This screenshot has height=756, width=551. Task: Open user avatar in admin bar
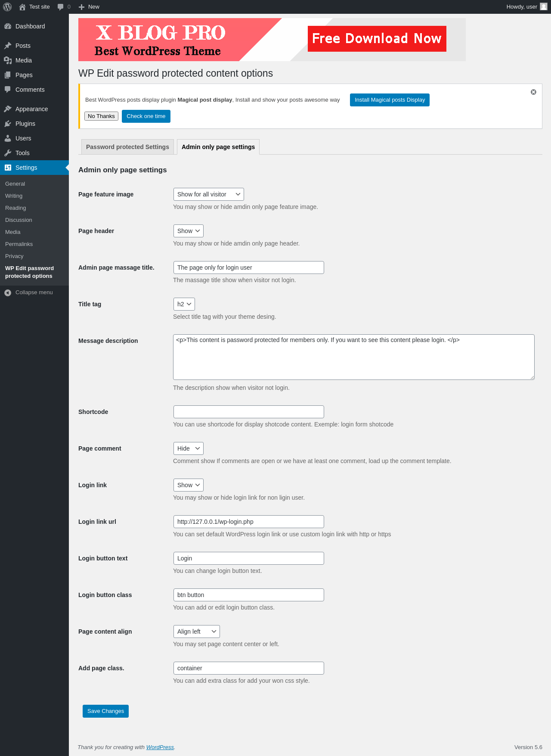[544, 6]
